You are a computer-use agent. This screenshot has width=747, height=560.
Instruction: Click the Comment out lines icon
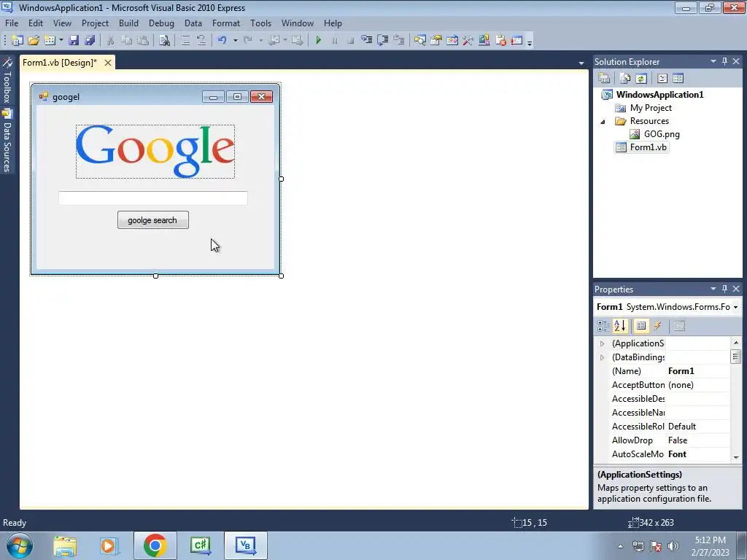point(185,41)
